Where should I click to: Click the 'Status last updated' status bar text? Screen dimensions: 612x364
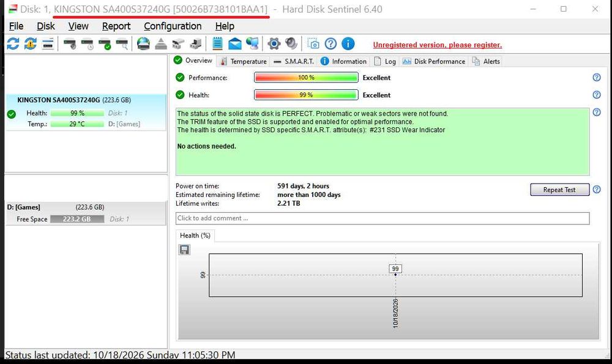[120, 355]
